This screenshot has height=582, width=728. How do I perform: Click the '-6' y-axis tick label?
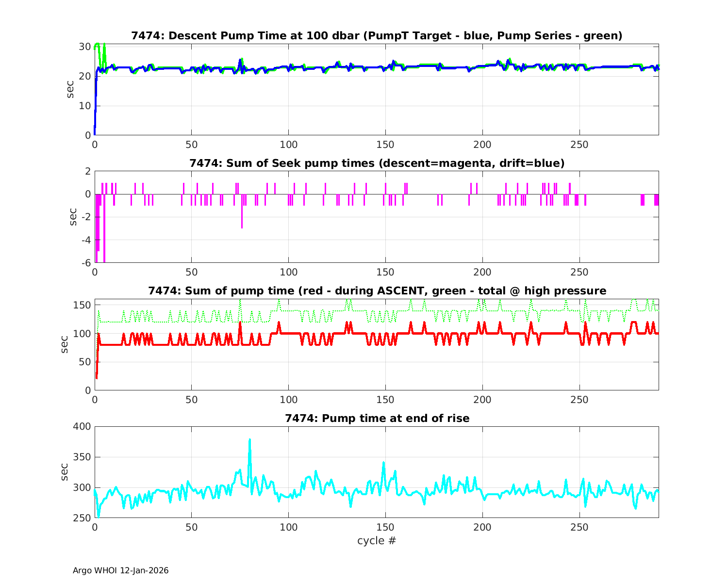(85, 263)
